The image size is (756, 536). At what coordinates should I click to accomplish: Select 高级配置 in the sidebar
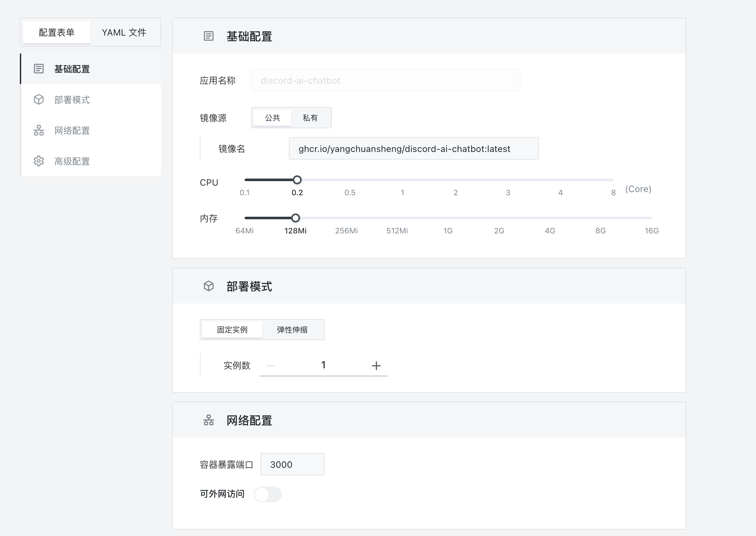point(91,161)
